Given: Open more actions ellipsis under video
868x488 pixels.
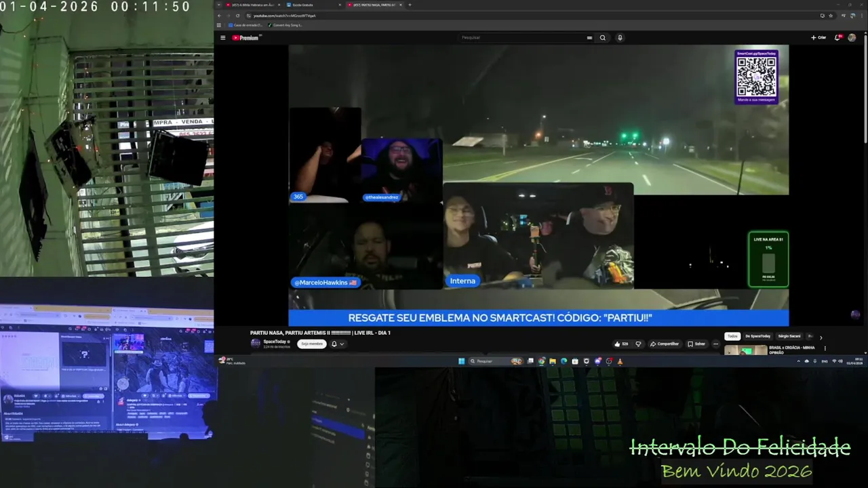Looking at the screenshot, I should click(x=715, y=344).
